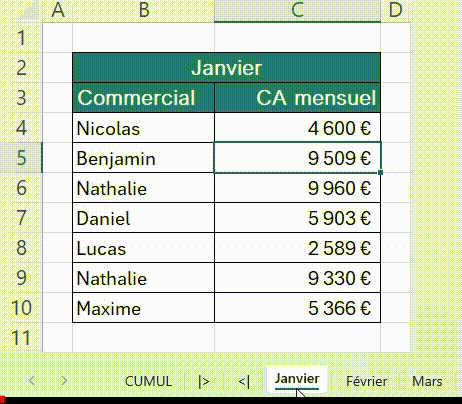Select row 1 header

pos(21,37)
